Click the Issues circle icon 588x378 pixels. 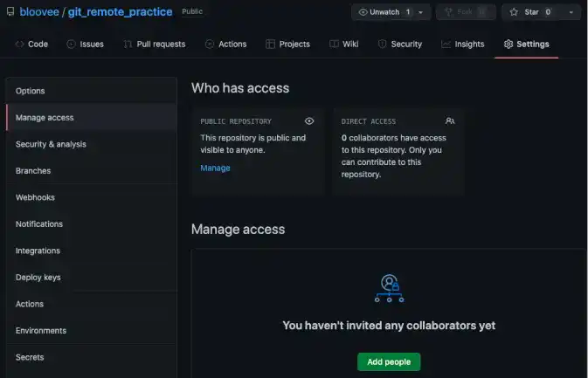[71, 45]
